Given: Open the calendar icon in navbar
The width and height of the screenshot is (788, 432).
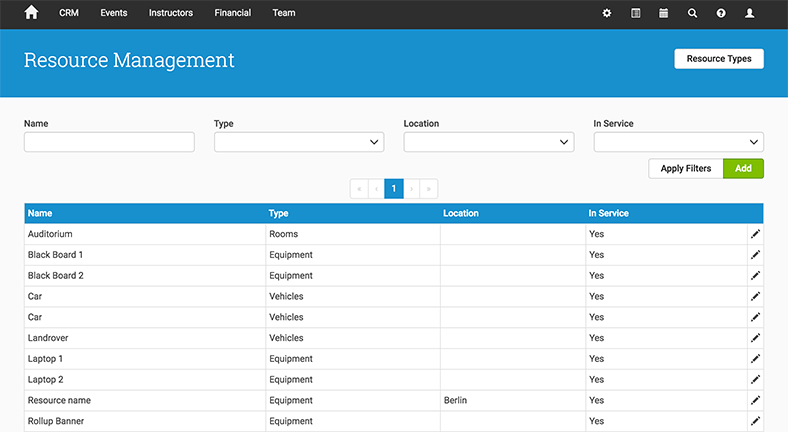Looking at the screenshot, I should pos(663,13).
